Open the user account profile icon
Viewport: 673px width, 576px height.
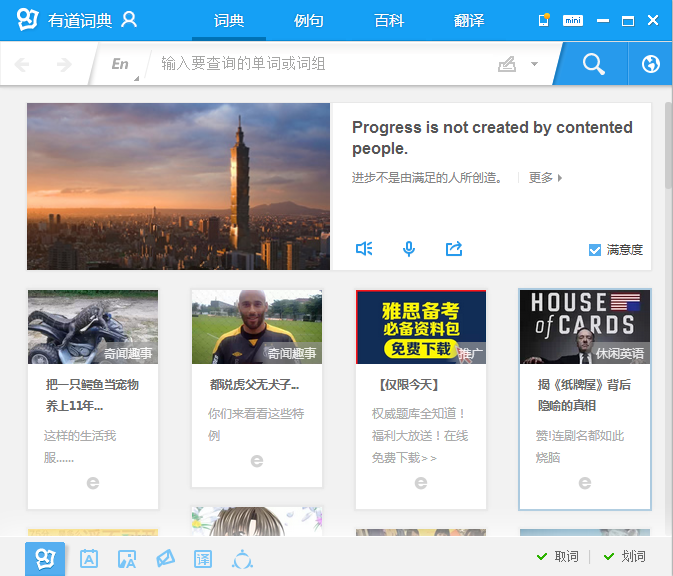pos(129,20)
